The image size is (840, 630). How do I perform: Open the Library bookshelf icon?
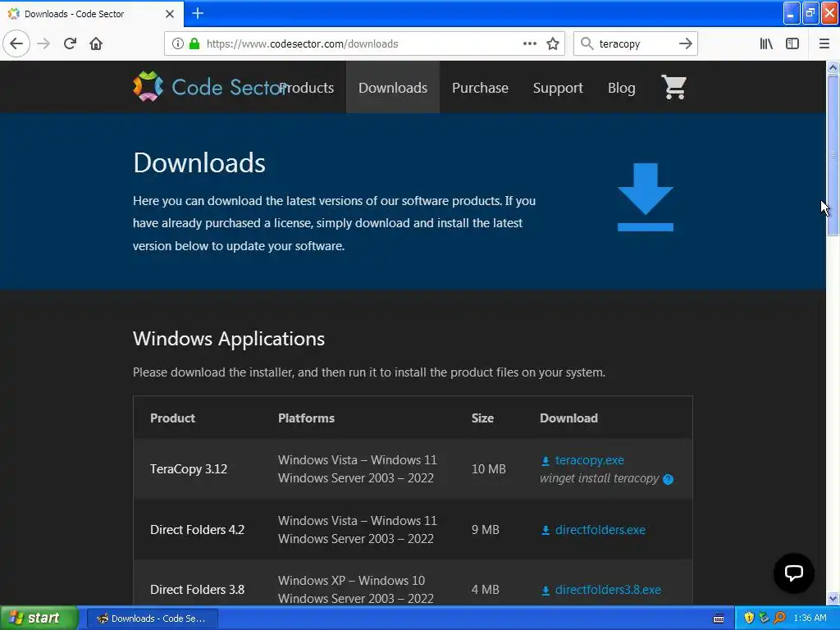pos(766,43)
